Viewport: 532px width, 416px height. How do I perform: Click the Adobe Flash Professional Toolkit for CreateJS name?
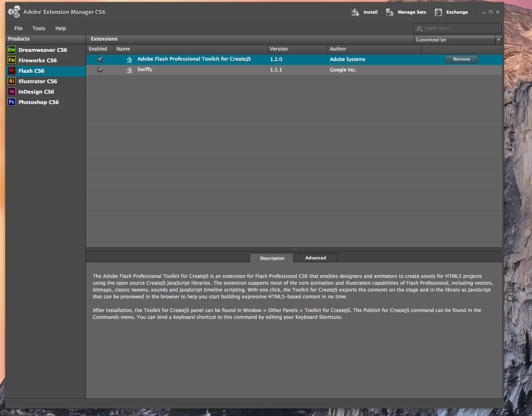[x=194, y=59]
